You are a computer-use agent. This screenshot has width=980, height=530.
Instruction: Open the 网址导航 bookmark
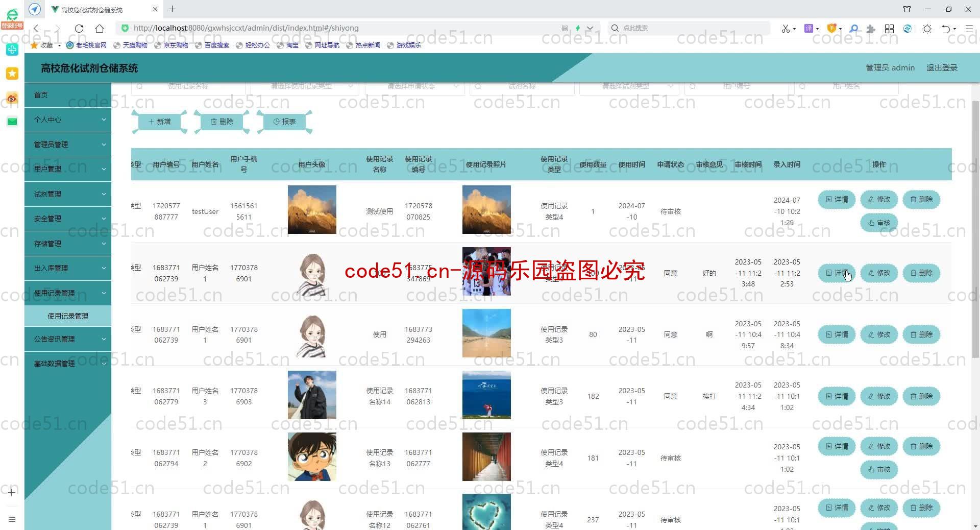[322, 45]
